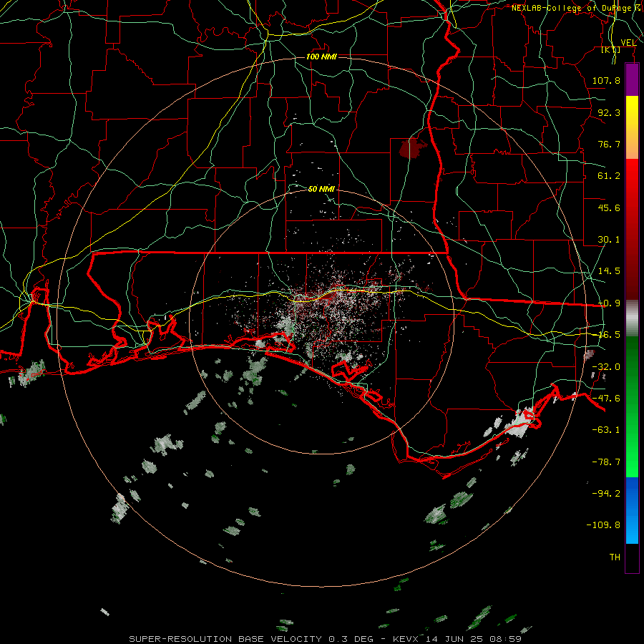Image resolution: width=644 pixels, height=644 pixels.
Task: Select the -109.8 legend value
Action: click(603, 525)
